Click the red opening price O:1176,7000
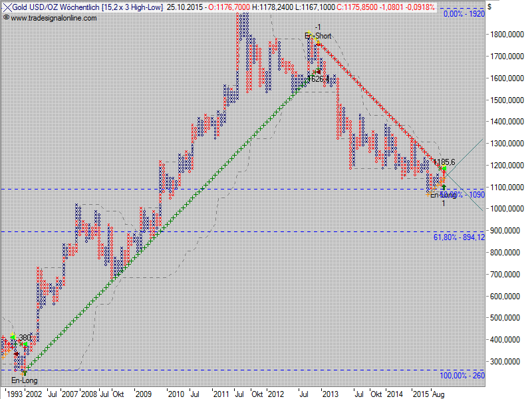 (x=224, y=7)
